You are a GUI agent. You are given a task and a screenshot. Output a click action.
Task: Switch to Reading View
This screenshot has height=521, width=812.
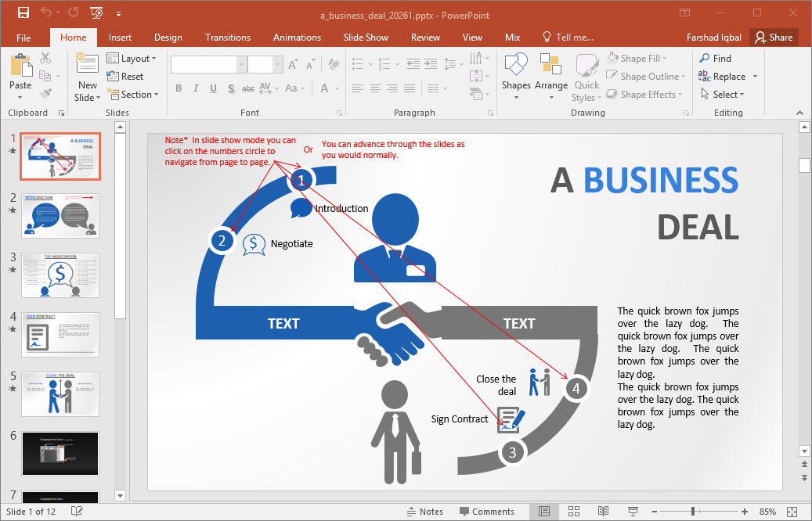(x=603, y=512)
